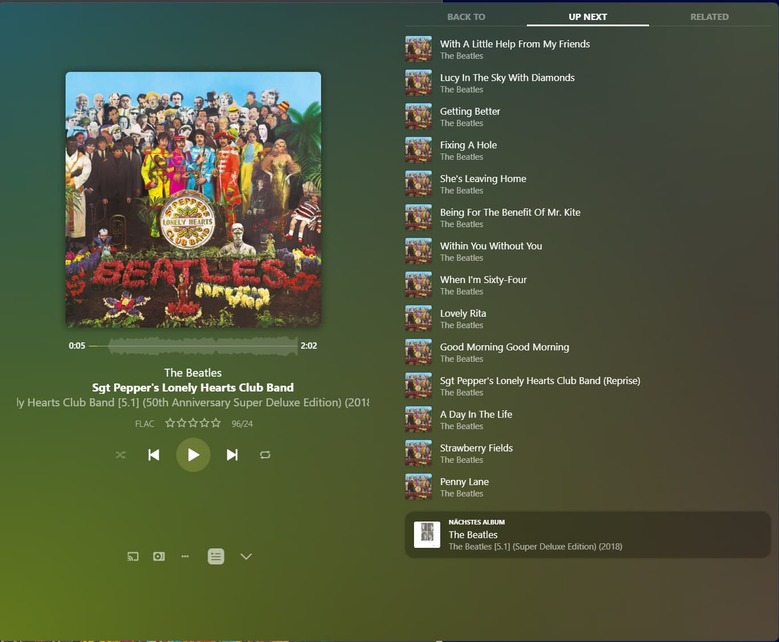Image resolution: width=779 pixels, height=642 pixels.
Task: Click the Sgt Pepper's Lonely Hearts Club Band title
Action: 193,388
